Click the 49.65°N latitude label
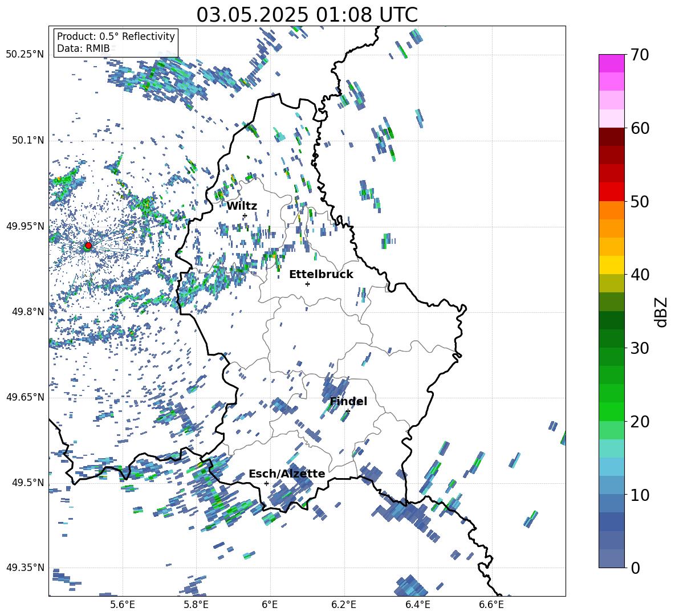This screenshot has width=675, height=616. tap(25, 397)
